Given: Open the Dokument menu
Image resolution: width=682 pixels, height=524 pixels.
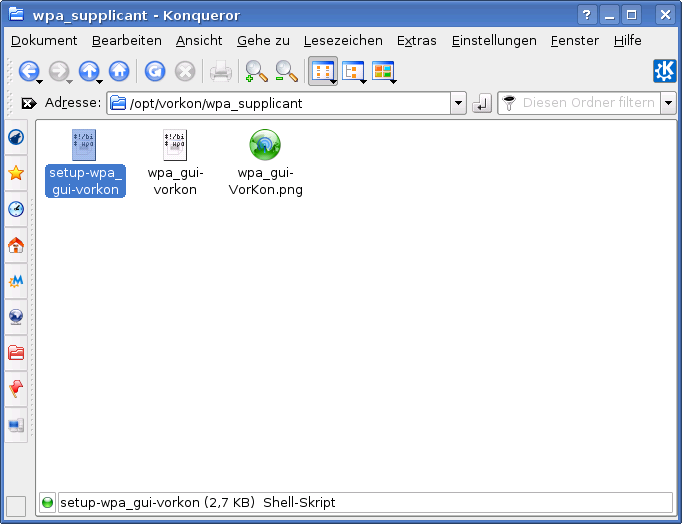Looking at the screenshot, I should 44,40.
